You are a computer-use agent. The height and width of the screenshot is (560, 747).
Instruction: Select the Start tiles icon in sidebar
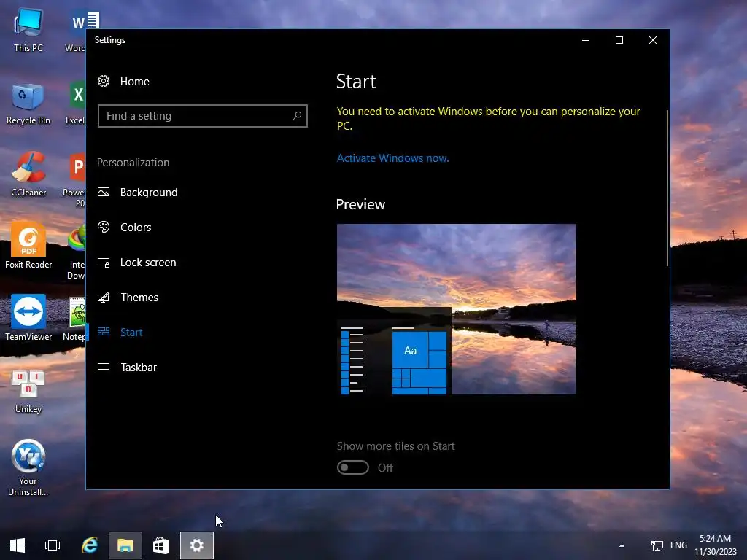coord(104,332)
